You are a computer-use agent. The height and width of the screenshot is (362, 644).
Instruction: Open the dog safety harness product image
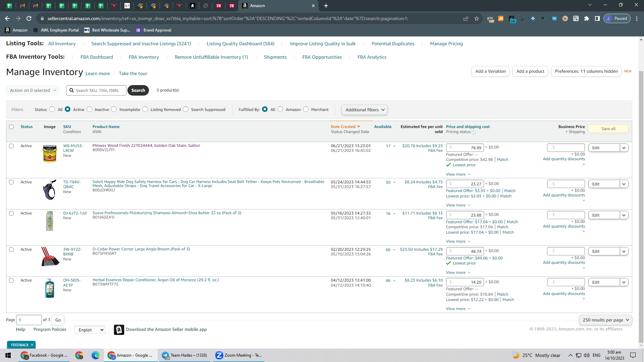(50, 190)
